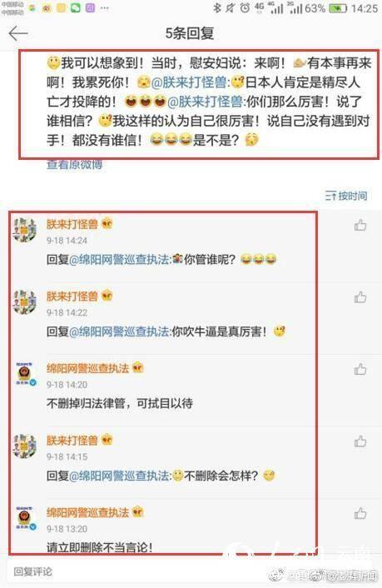Tap @绵阳网警巡查执法 mention in 14:24 reply
The width and height of the screenshot is (382, 588).
tap(120, 260)
